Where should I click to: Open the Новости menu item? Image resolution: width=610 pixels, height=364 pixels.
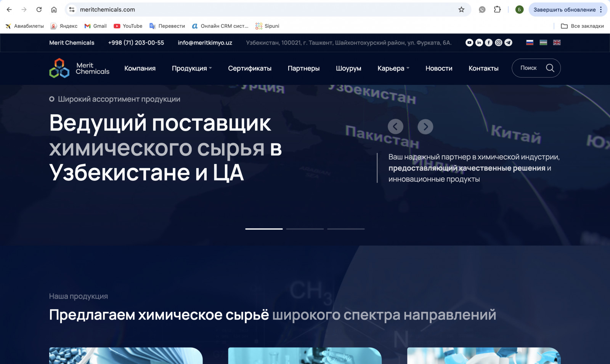tap(439, 69)
